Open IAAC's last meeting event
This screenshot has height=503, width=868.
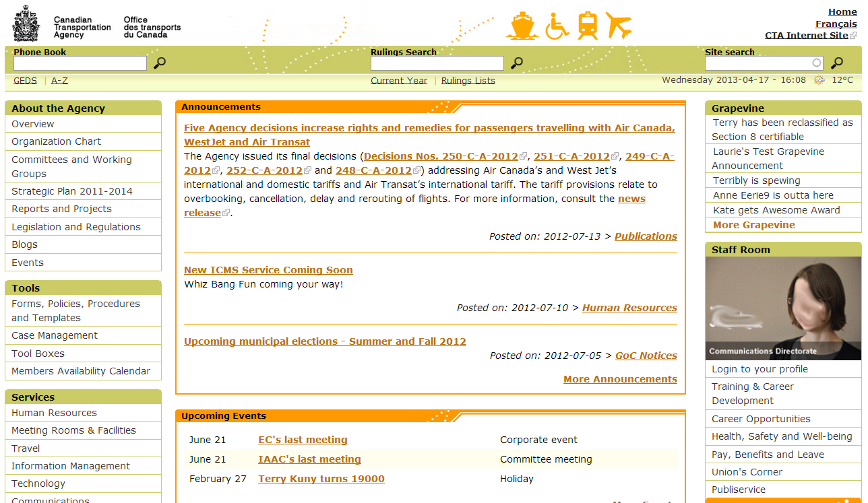click(309, 459)
